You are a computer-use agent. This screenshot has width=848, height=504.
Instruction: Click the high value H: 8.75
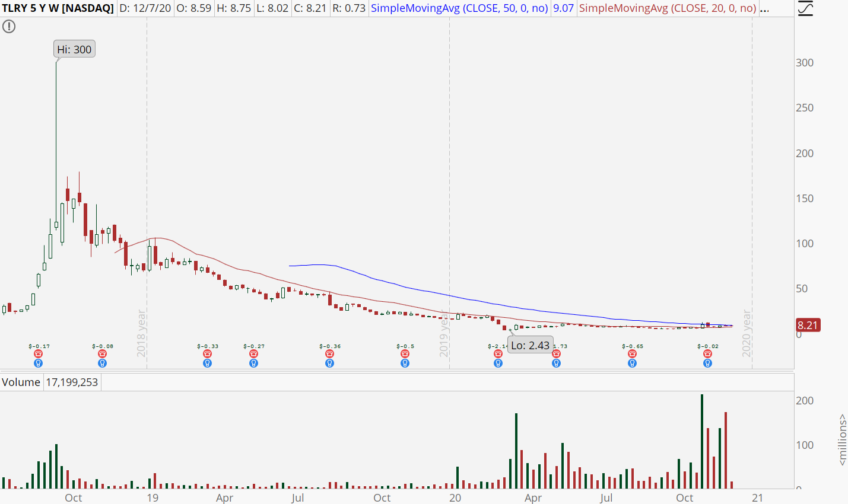[x=234, y=8]
